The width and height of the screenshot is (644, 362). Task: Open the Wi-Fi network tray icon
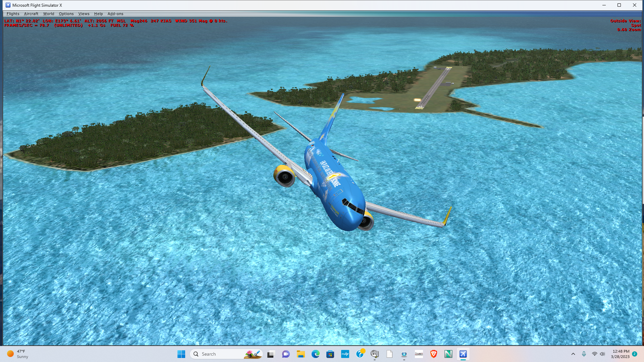point(594,354)
